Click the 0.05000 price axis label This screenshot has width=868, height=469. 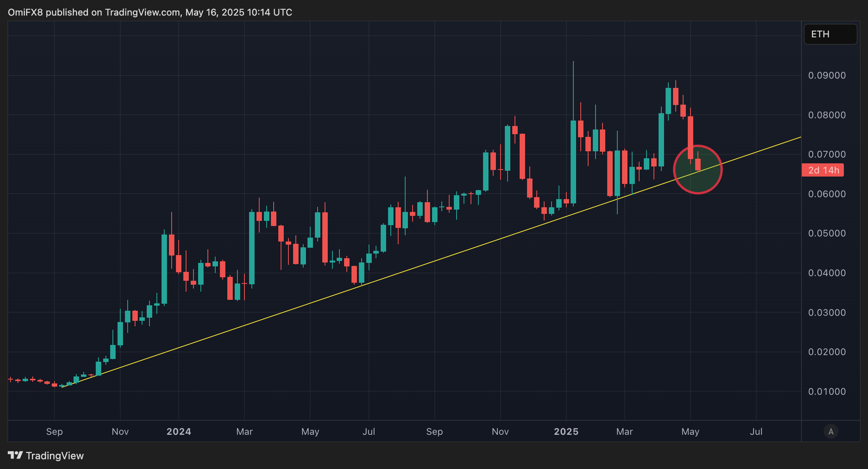(827, 233)
